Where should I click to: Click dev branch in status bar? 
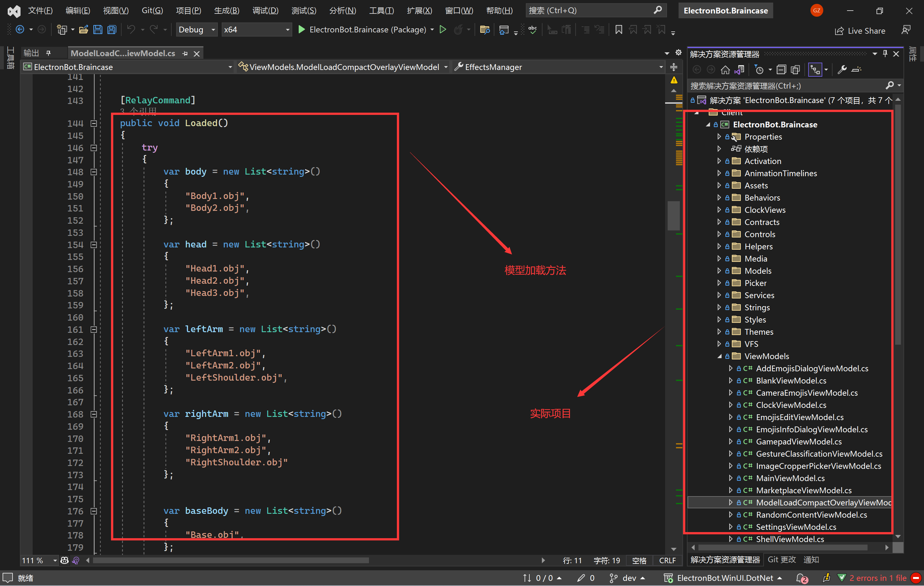tap(627, 578)
